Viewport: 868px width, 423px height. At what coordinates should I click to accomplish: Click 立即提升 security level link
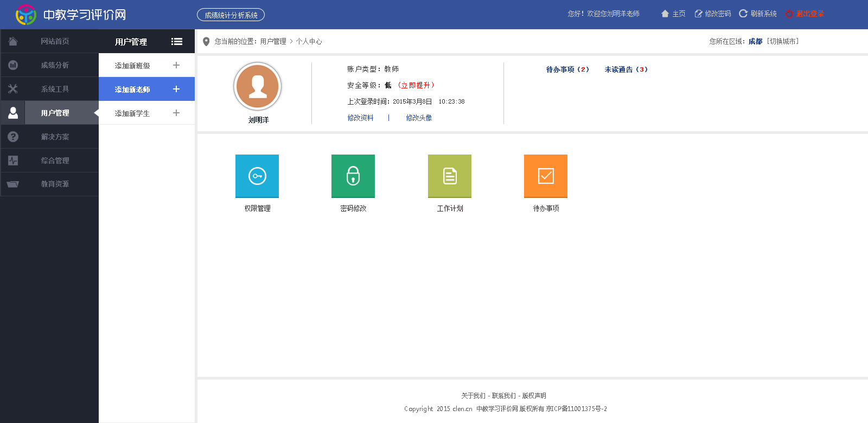pyautogui.click(x=416, y=85)
